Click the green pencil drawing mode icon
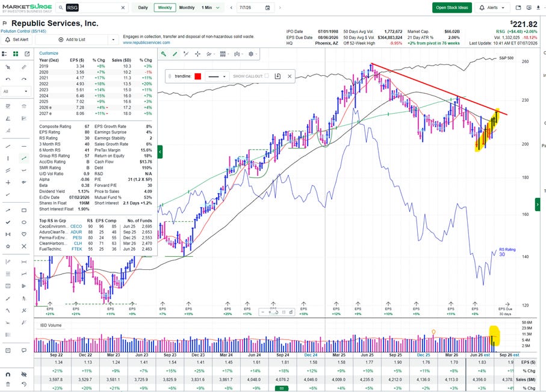The width and height of the screenshot is (546, 392). point(175,54)
